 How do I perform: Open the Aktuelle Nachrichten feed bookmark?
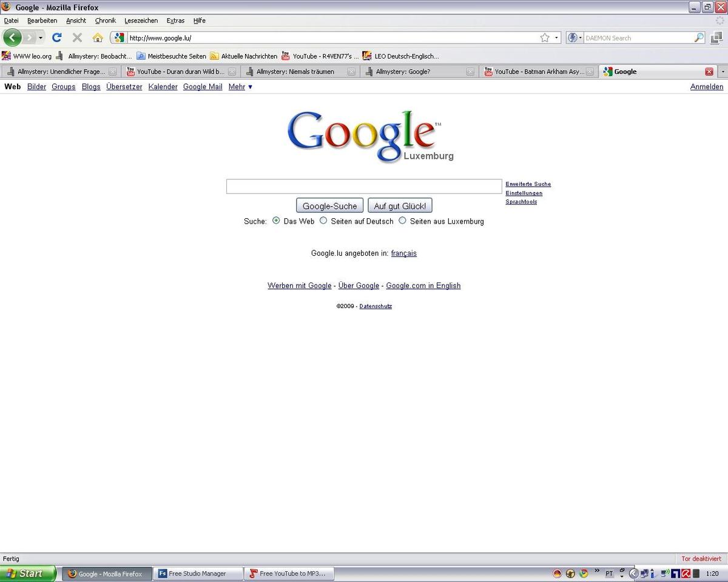coord(244,56)
